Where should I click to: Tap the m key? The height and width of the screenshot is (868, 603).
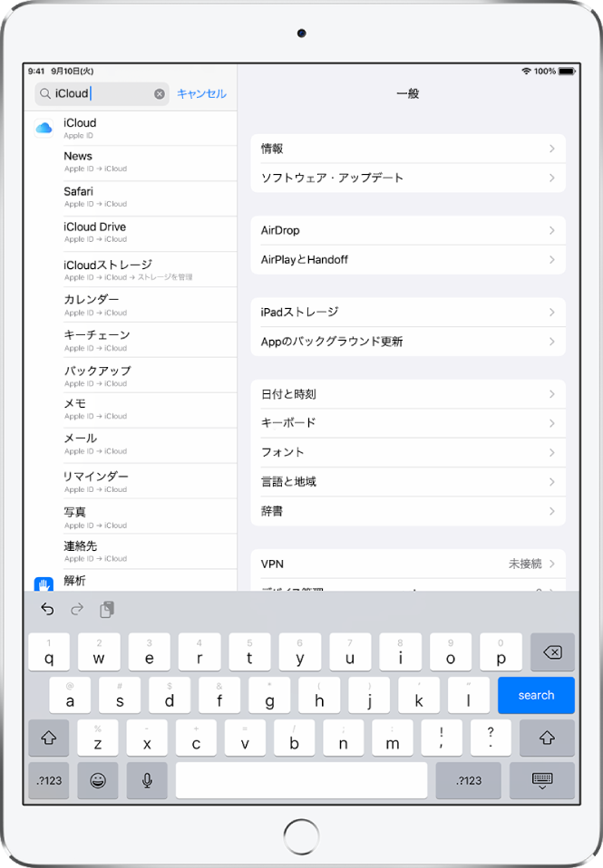393,738
